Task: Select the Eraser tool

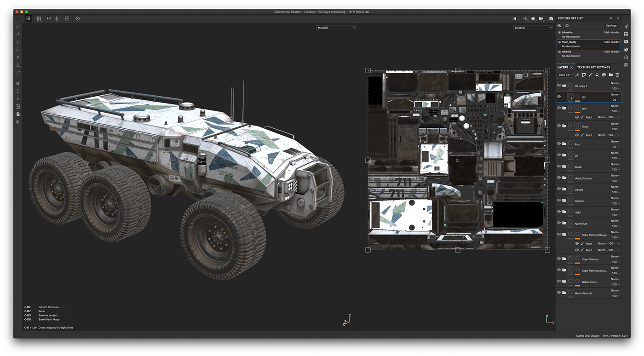Action: (x=18, y=34)
